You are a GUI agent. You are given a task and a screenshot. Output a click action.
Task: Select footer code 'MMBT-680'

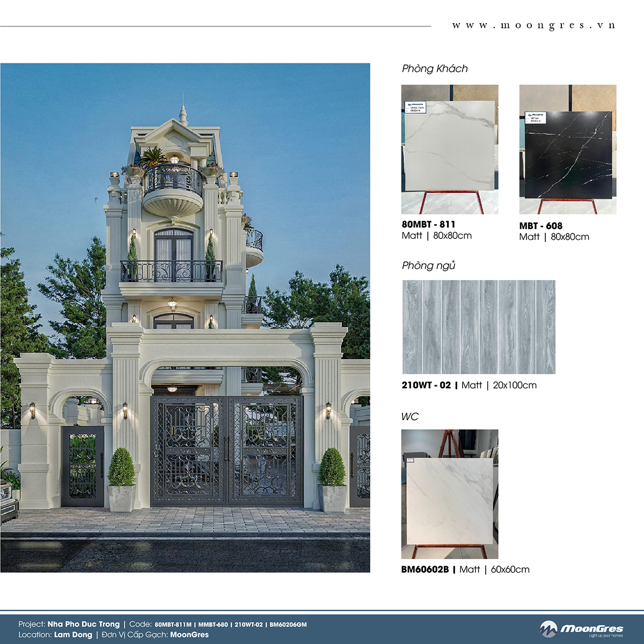(213, 625)
